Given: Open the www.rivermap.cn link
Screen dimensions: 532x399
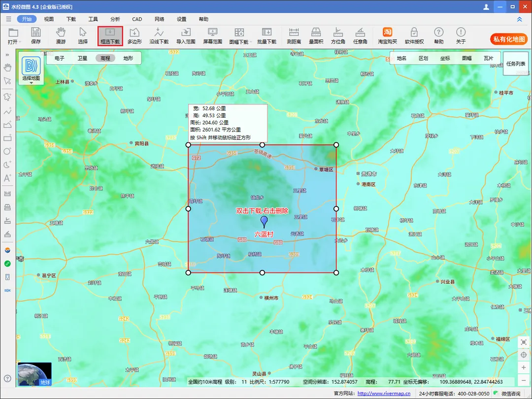Looking at the screenshot, I should [384, 394].
